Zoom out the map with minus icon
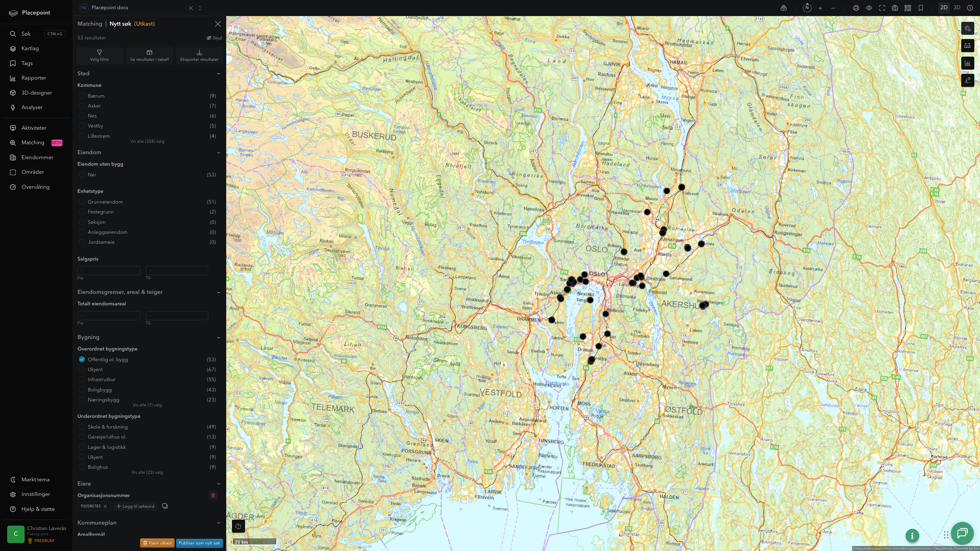The width and height of the screenshot is (980, 551). (833, 8)
